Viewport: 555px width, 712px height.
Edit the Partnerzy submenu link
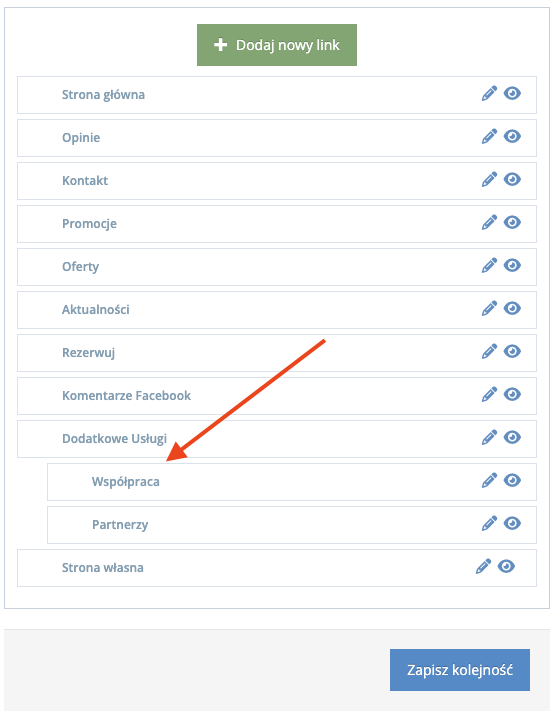489,524
